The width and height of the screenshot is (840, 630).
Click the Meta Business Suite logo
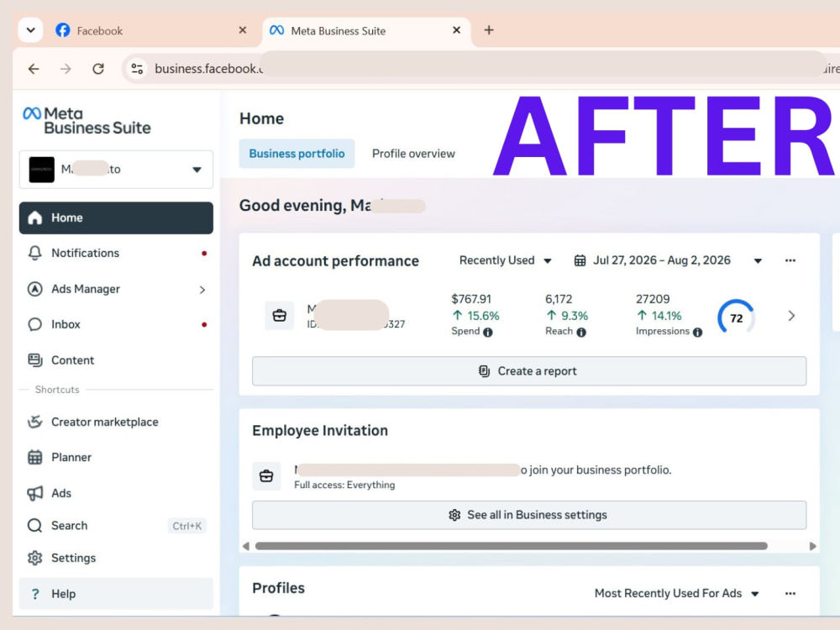87,120
